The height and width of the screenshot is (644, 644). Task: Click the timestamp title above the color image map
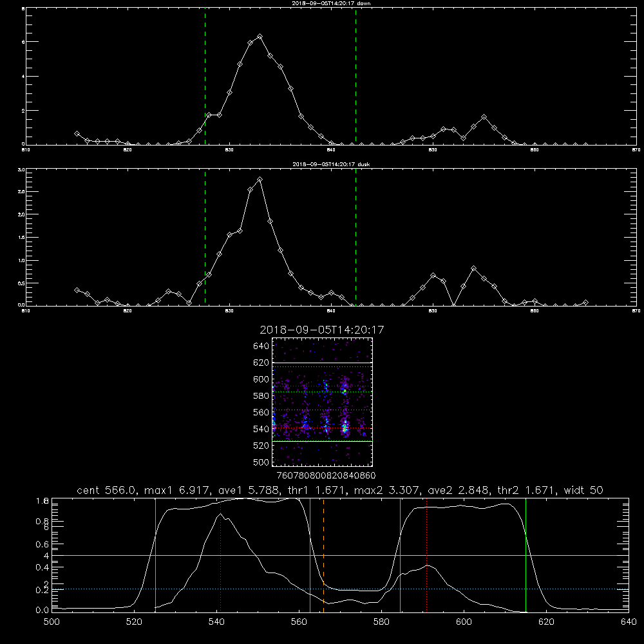[x=322, y=330]
